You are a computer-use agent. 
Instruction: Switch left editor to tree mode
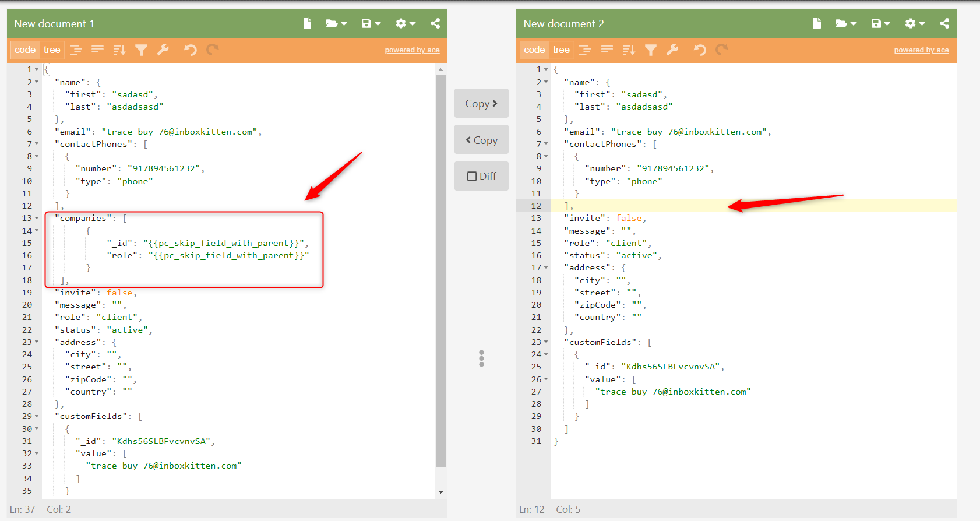52,50
